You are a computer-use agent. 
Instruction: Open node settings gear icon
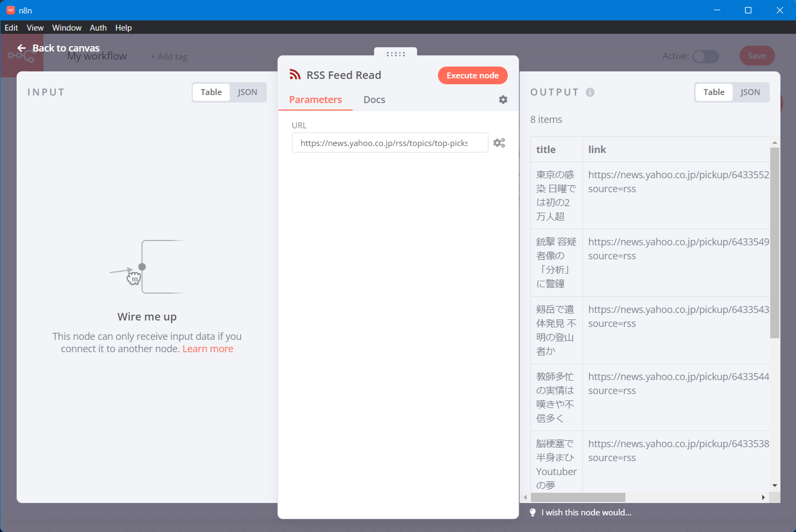pos(503,100)
